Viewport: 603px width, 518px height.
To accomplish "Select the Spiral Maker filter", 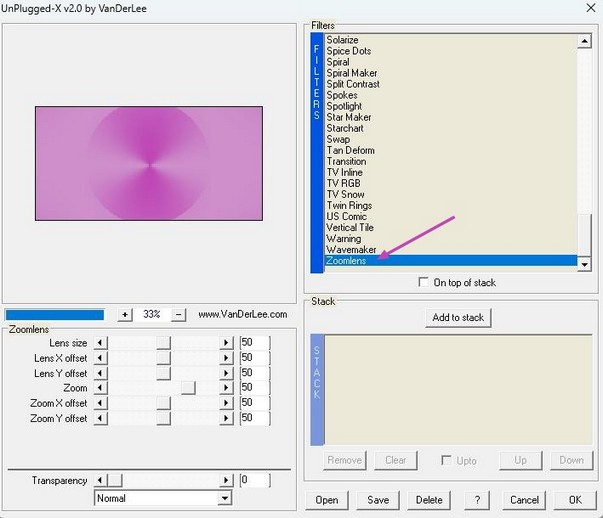I will point(351,73).
